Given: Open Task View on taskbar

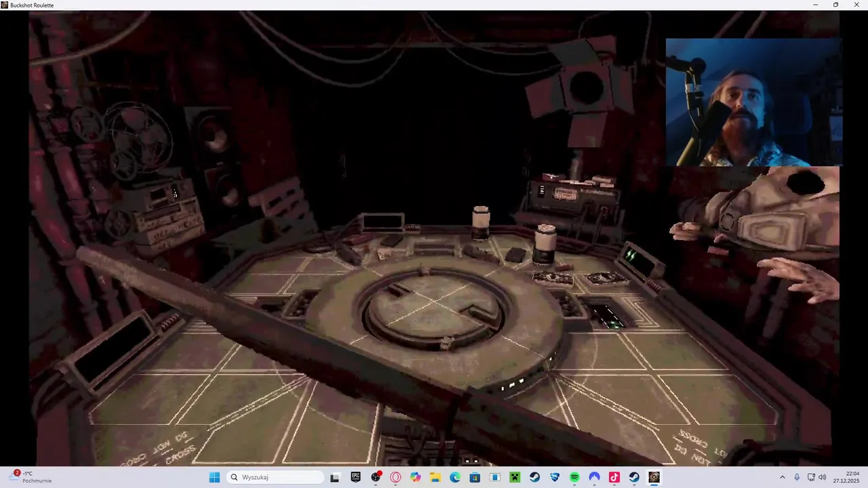Looking at the screenshot, I should (334, 477).
